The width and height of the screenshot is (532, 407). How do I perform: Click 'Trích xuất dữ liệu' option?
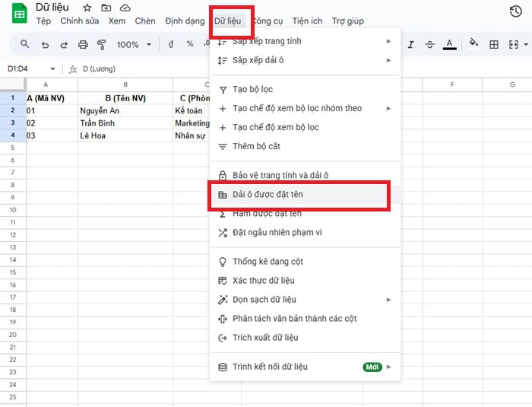[265, 338]
